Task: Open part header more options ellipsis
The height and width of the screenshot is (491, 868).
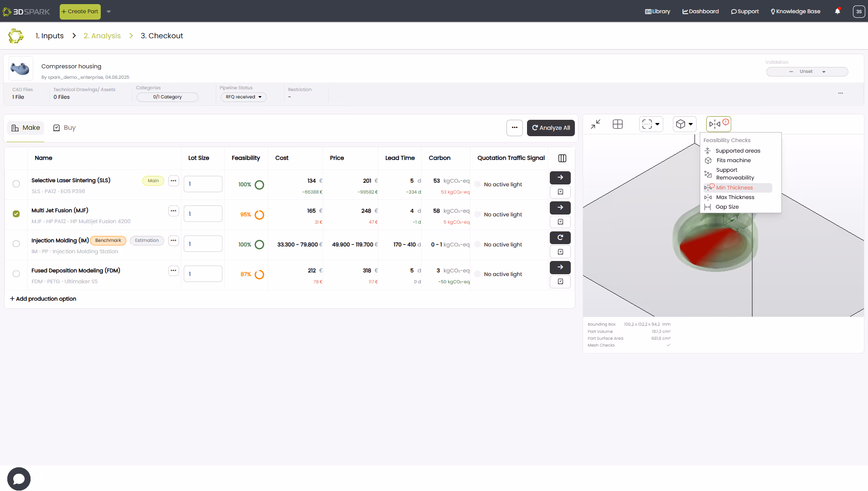Action: [x=841, y=93]
